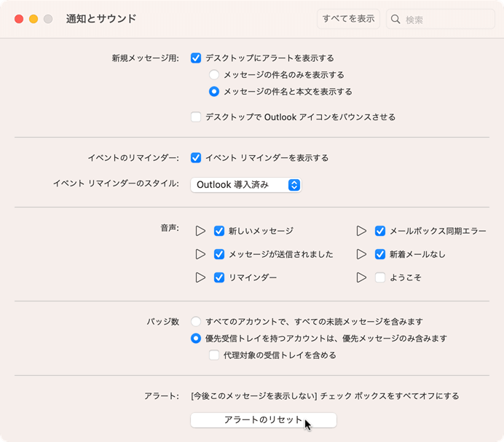Select メッセージの件名のみを表示する radio option

click(214, 74)
